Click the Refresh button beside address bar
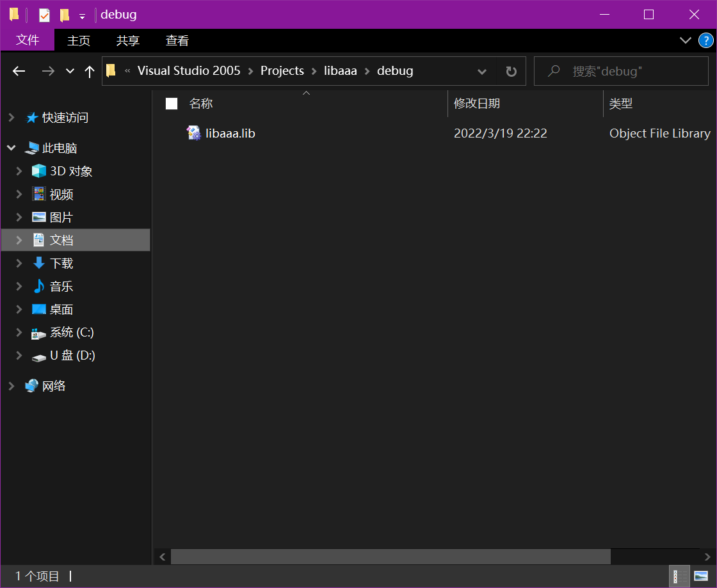717x588 pixels. (511, 71)
